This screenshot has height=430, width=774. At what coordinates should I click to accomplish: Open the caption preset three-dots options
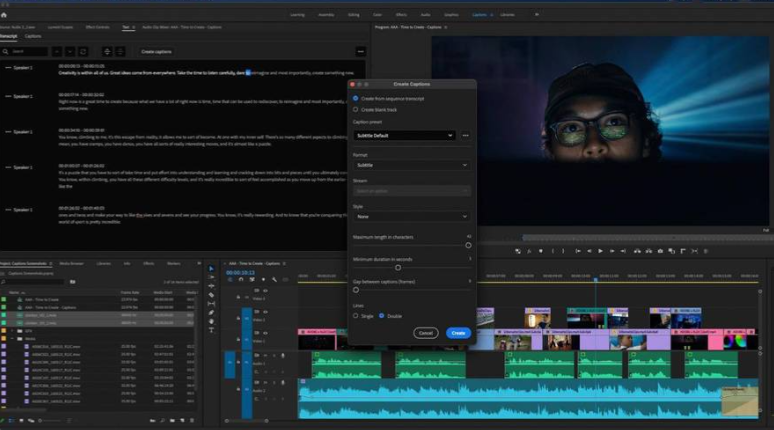[x=465, y=135]
